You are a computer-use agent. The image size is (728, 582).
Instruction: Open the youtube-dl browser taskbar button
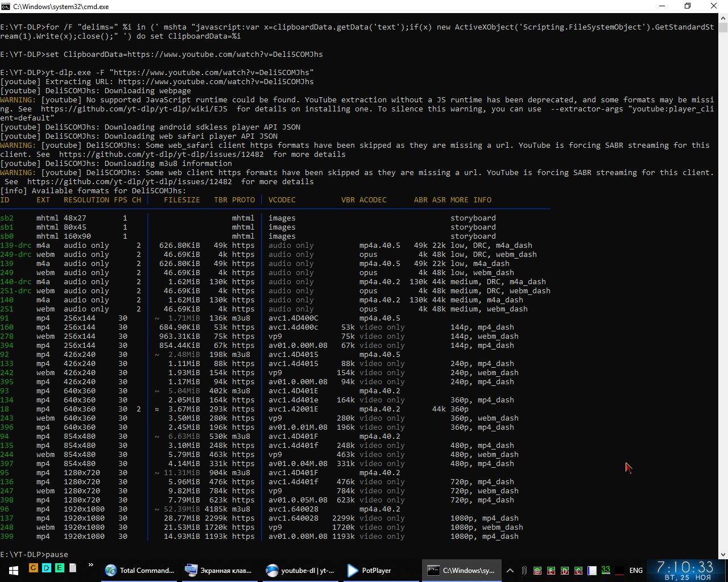pyautogui.click(x=301, y=570)
